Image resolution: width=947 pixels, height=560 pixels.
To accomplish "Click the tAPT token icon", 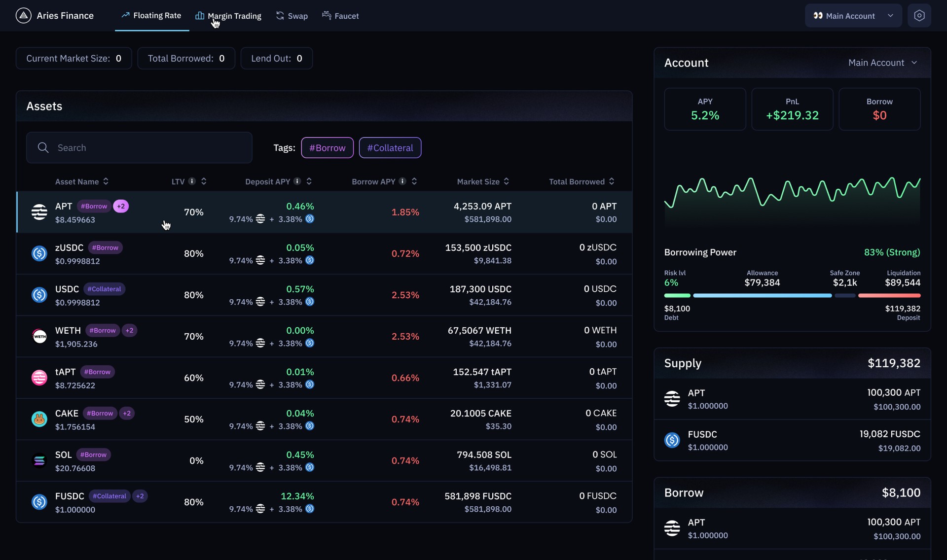I will [39, 378].
